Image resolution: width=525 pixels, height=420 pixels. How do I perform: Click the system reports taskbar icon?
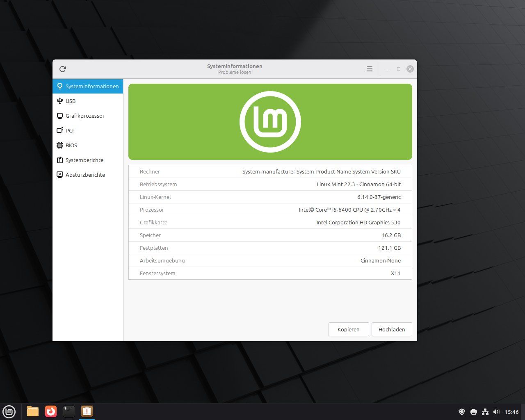click(x=87, y=411)
